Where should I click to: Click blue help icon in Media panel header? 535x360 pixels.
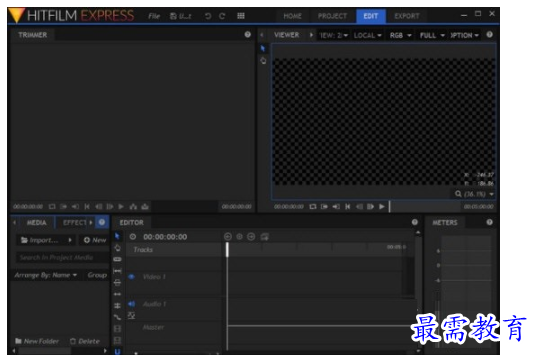pos(102,222)
